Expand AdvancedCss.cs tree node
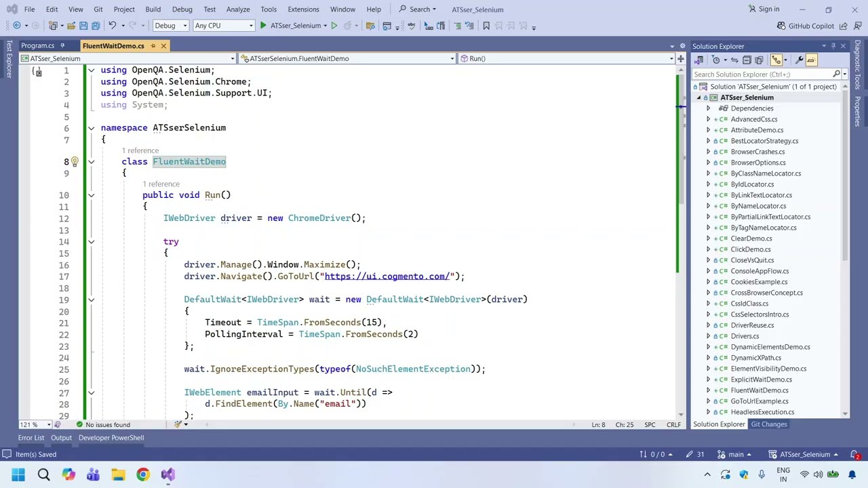Screen dimensions: 868x488 click(x=709, y=119)
